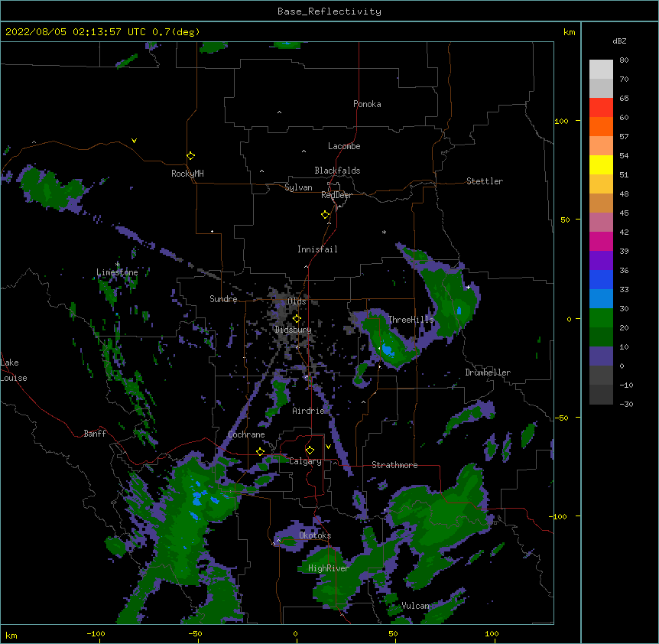
Task: Select the red 65 dBZ legend swatch
Action: tap(601, 108)
